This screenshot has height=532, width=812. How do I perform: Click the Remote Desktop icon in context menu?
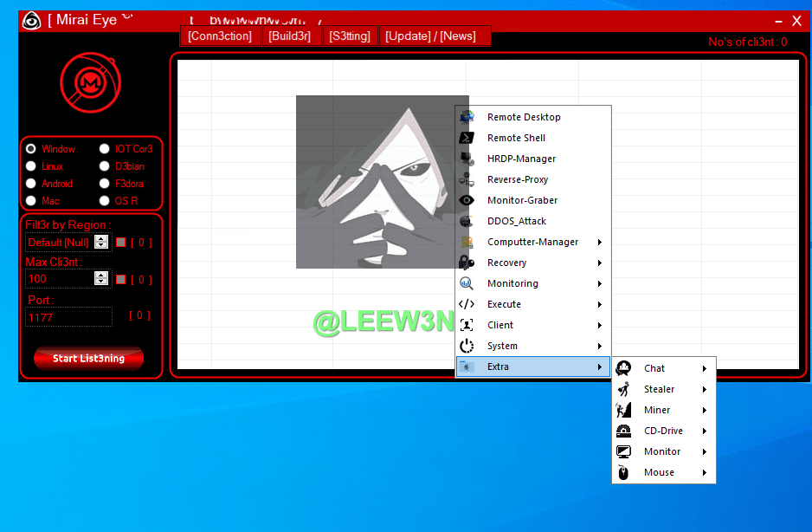467,117
